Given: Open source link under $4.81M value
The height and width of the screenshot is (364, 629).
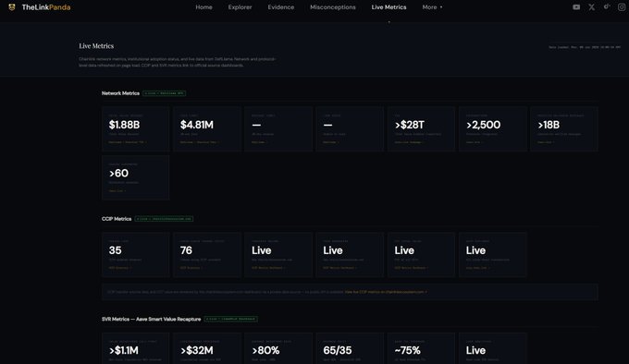Looking at the screenshot, I should point(200,142).
